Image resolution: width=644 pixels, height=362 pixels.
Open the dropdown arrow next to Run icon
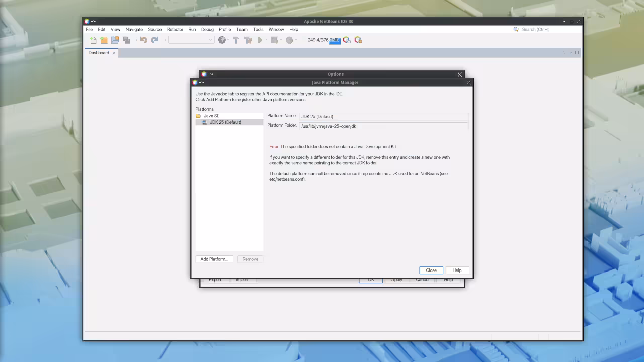click(267, 40)
